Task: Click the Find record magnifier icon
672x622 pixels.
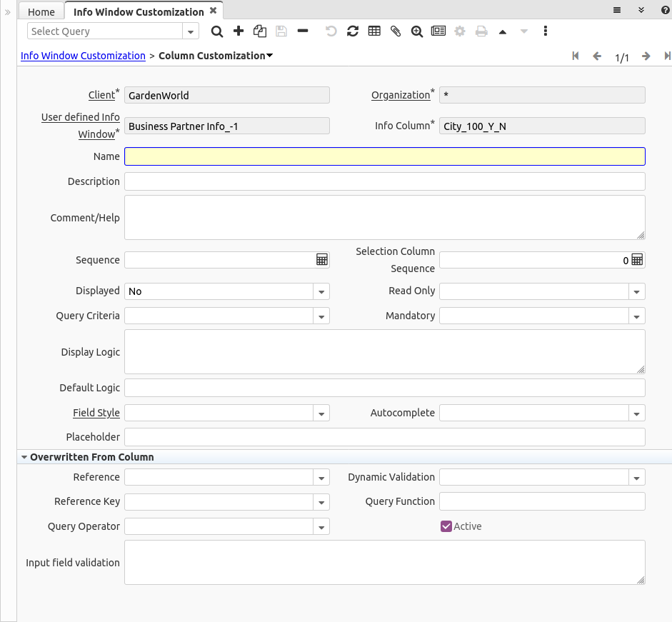Action: [217, 31]
